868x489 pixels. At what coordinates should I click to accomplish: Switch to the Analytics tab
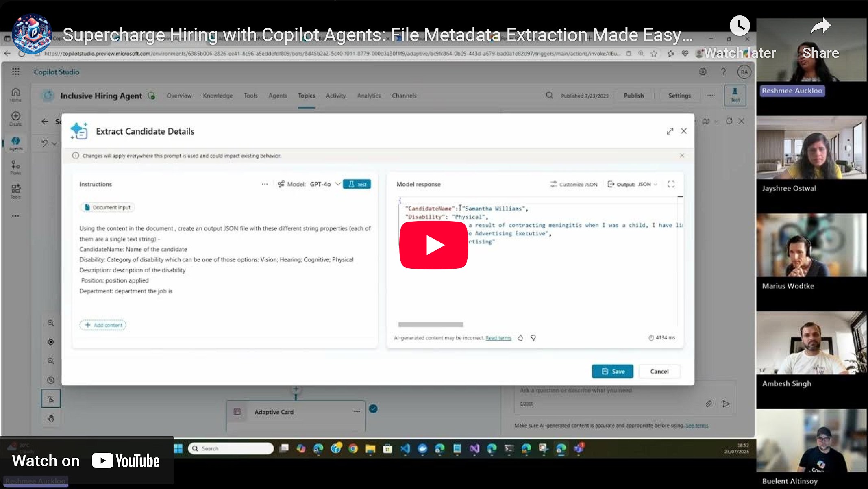(x=369, y=96)
